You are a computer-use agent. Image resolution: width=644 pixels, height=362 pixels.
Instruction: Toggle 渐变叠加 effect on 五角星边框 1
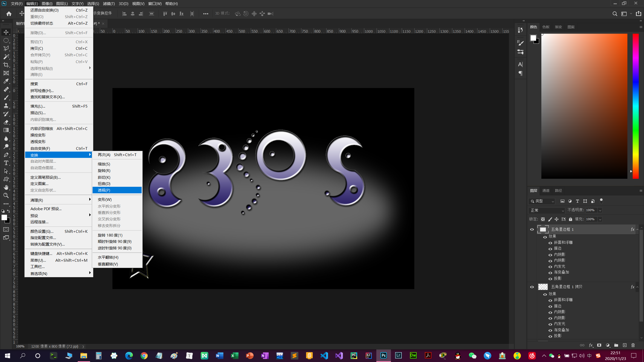coord(550,273)
